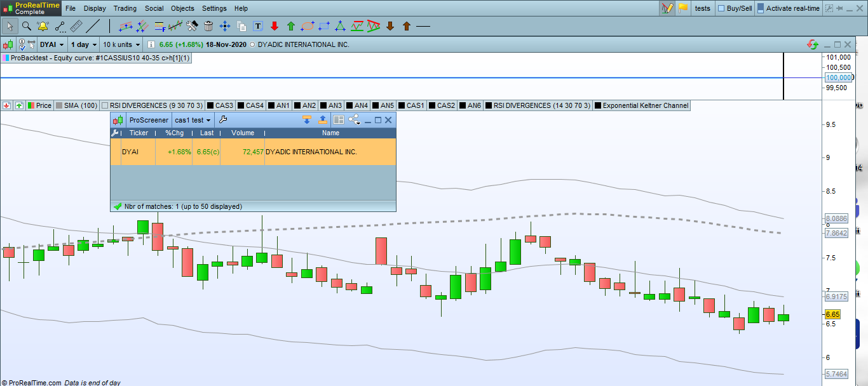Open the Help menu
The image size is (868, 386).
pos(241,8)
